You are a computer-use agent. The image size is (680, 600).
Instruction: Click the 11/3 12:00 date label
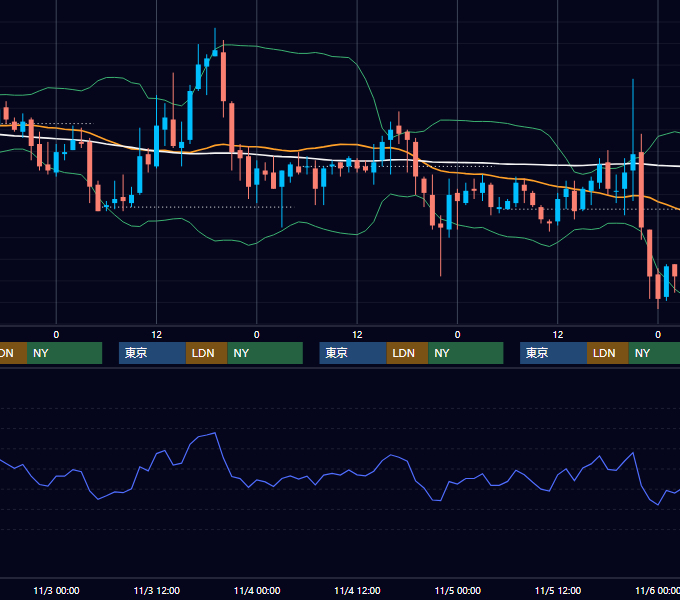[157, 590]
